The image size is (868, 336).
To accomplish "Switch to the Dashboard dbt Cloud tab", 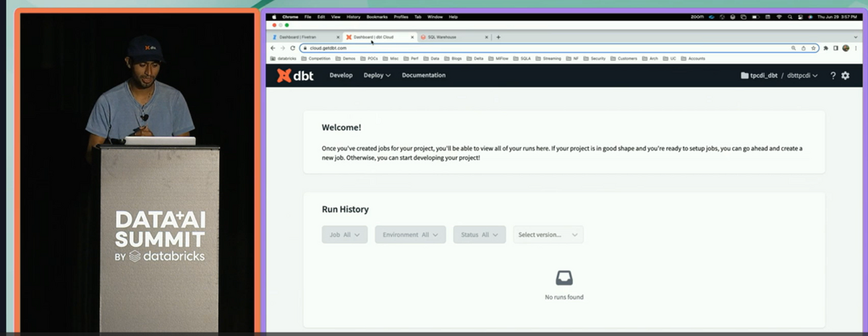I will pyautogui.click(x=378, y=37).
